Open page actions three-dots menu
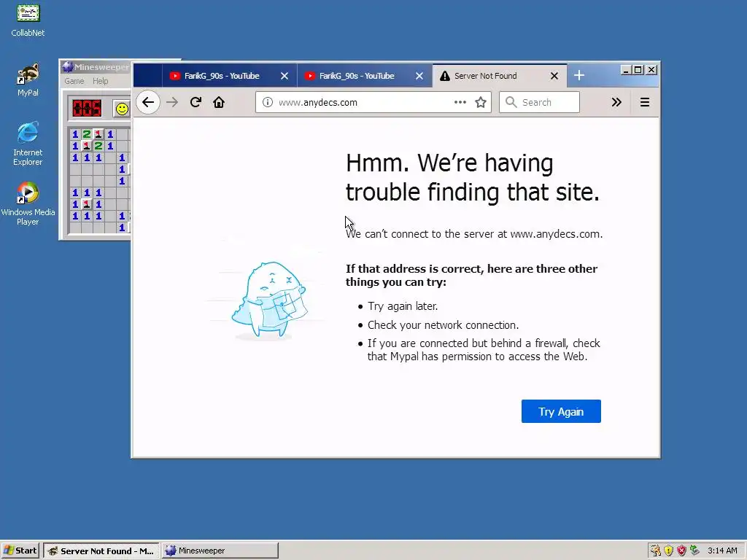This screenshot has height=560, width=747. pos(460,102)
